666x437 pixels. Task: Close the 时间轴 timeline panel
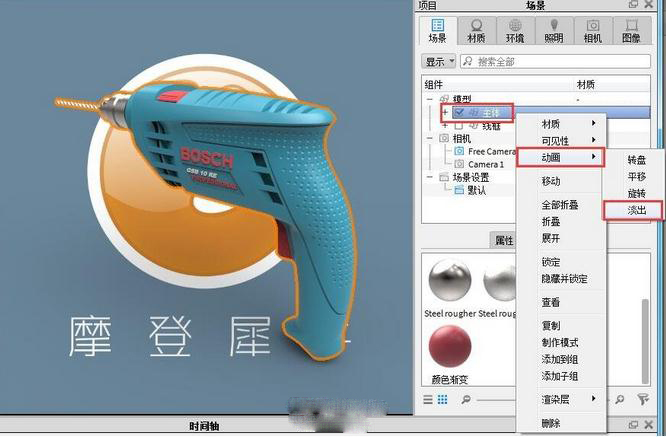pos(649,424)
